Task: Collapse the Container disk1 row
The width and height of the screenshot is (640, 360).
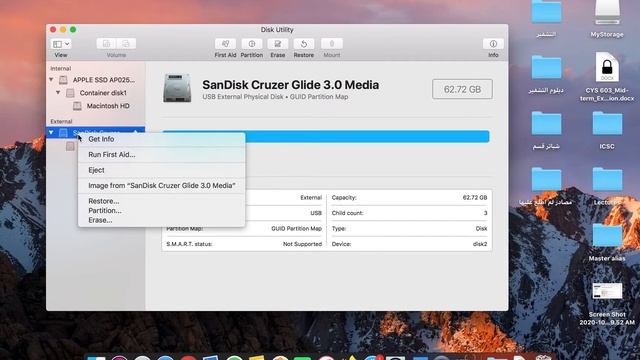Action: (58, 93)
